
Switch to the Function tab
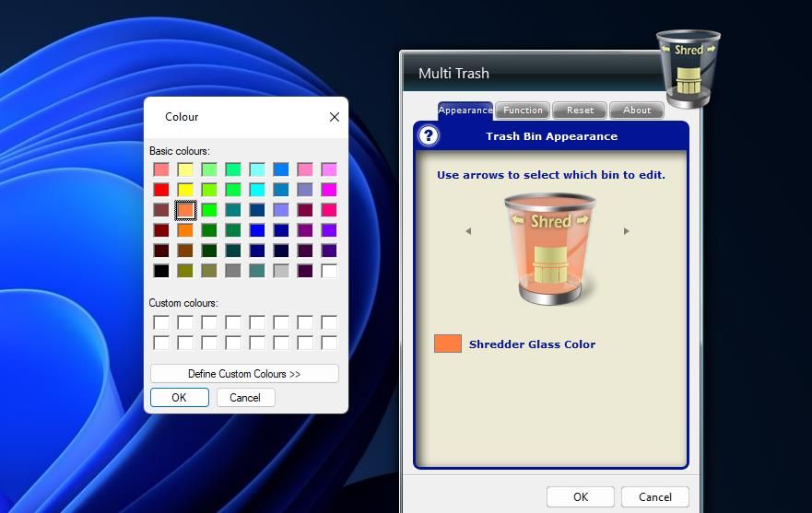(523, 111)
